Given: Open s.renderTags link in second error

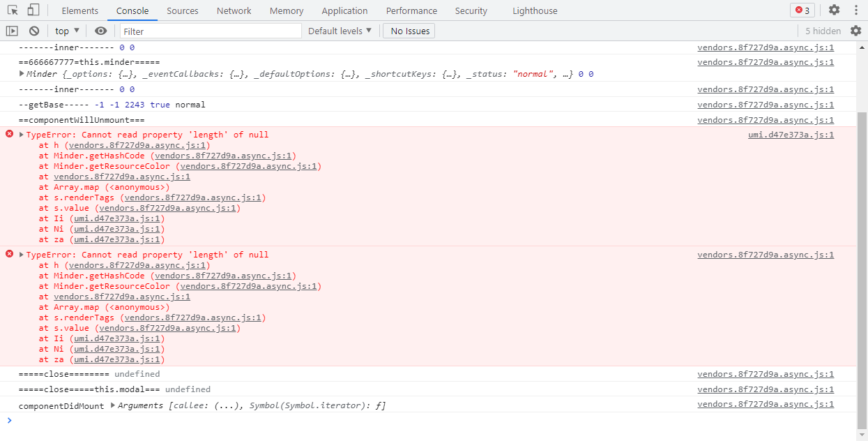Looking at the screenshot, I should (x=193, y=317).
